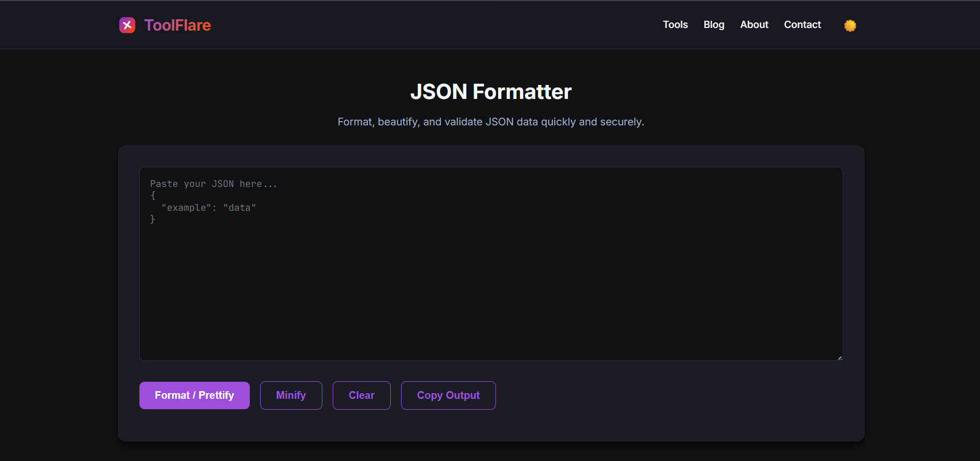The height and width of the screenshot is (461, 980).
Task: Click the ToolFlare pink X logo icon
Action: click(127, 25)
